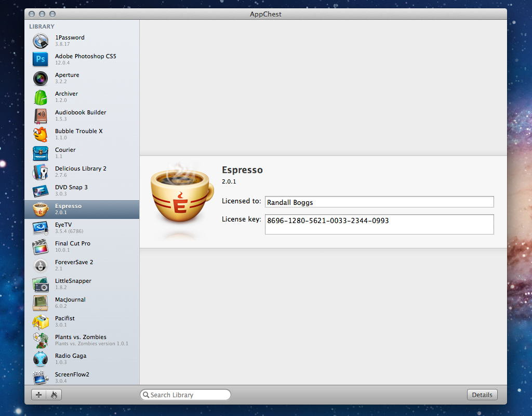Select the Bubble Trouble X fish icon
Image resolution: width=532 pixels, height=416 pixels.
[41, 134]
